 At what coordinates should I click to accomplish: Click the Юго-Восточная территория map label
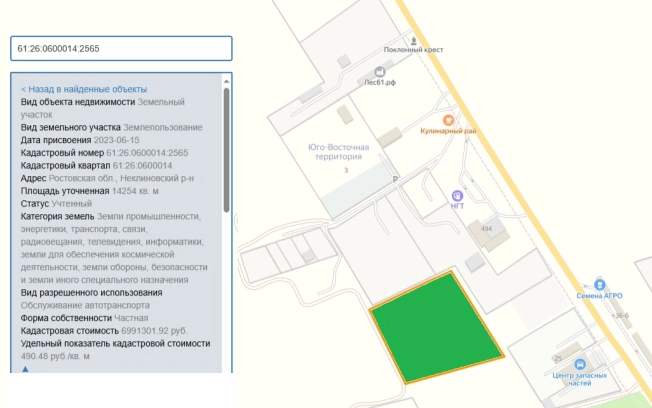click(x=339, y=152)
